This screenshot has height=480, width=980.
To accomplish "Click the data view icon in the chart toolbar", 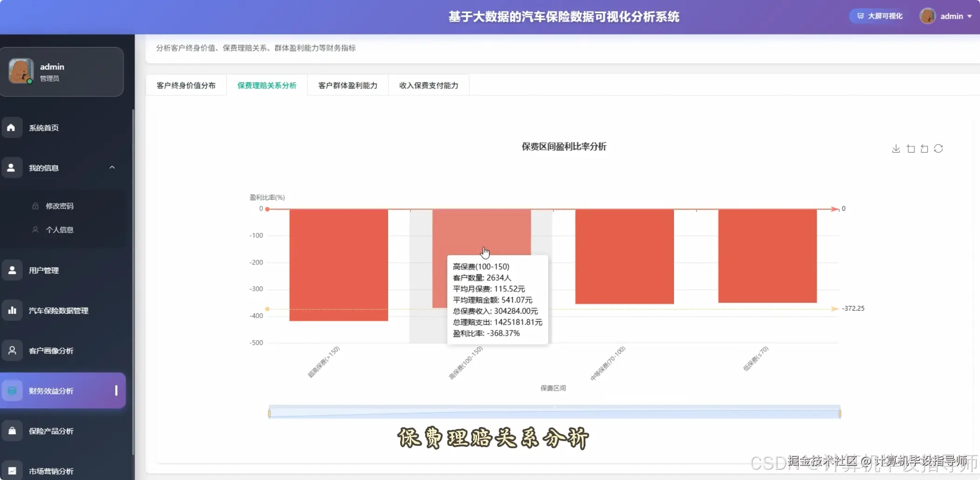I will click(911, 149).
